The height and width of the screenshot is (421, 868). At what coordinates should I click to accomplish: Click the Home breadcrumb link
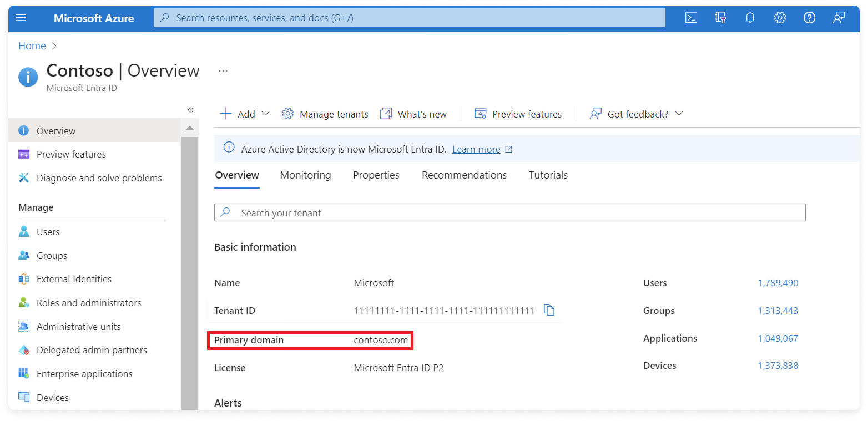click(x=32, y=46)
